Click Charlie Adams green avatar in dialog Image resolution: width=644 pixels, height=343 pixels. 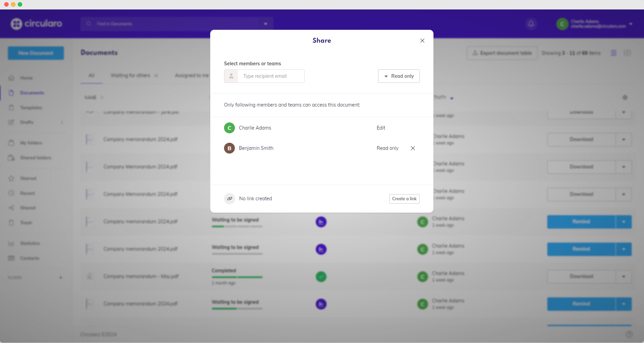(229, 128)
